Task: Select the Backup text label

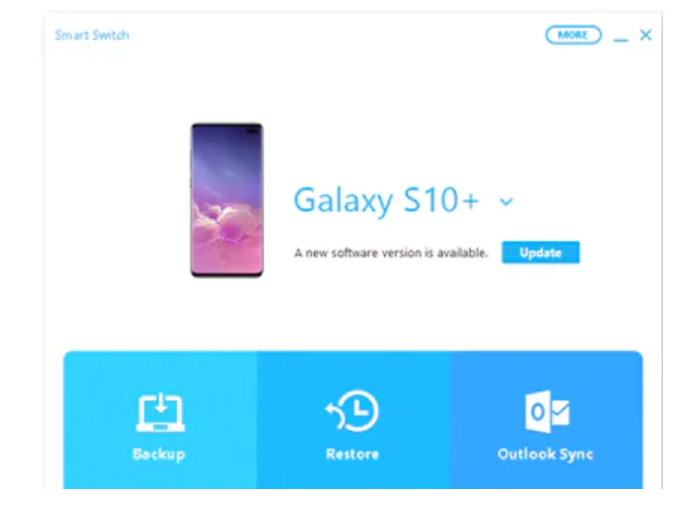Action: [x=159, y=454]
